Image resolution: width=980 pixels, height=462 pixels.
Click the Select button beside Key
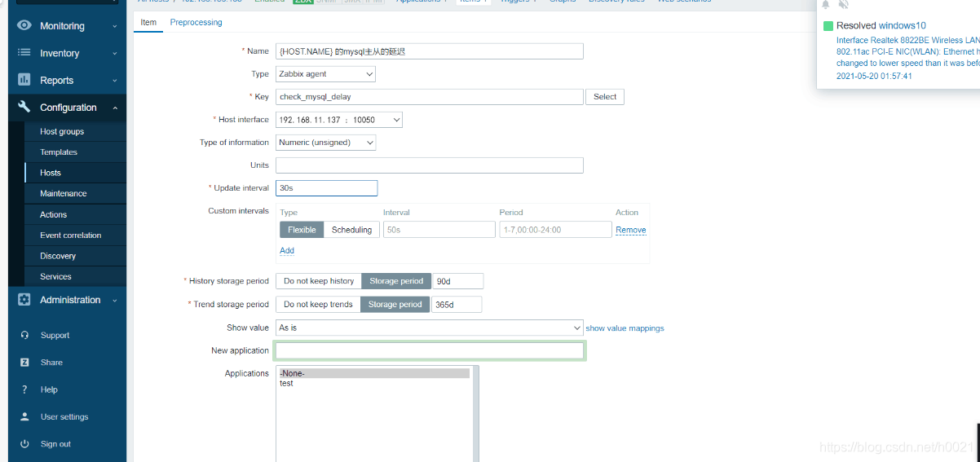605,97
